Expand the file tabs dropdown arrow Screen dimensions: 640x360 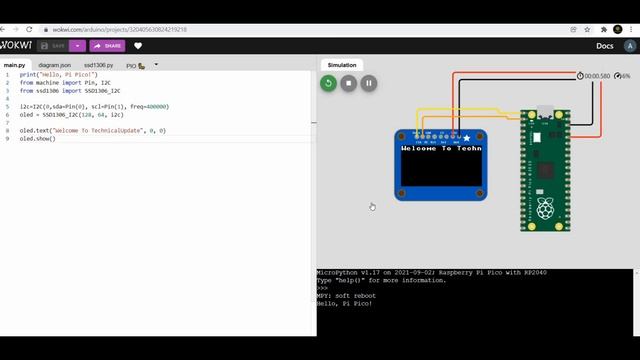(x=156, y=64)
